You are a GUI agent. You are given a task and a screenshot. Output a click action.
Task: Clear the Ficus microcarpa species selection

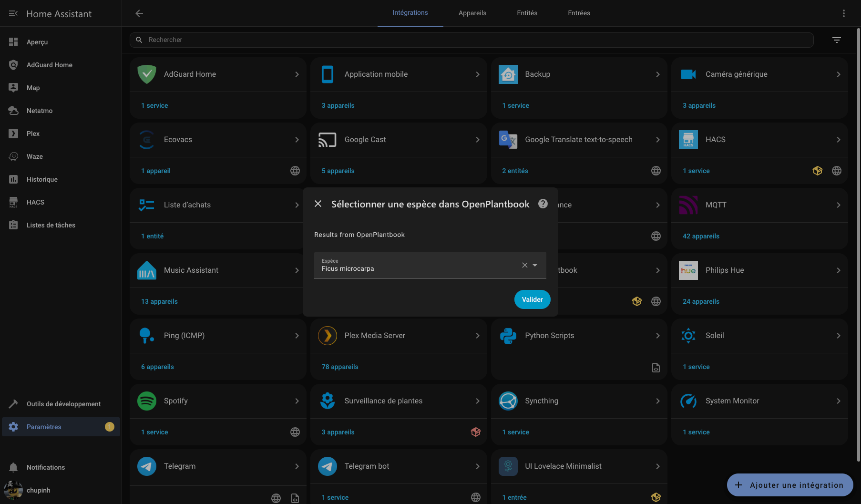click(x=524, y=265)
